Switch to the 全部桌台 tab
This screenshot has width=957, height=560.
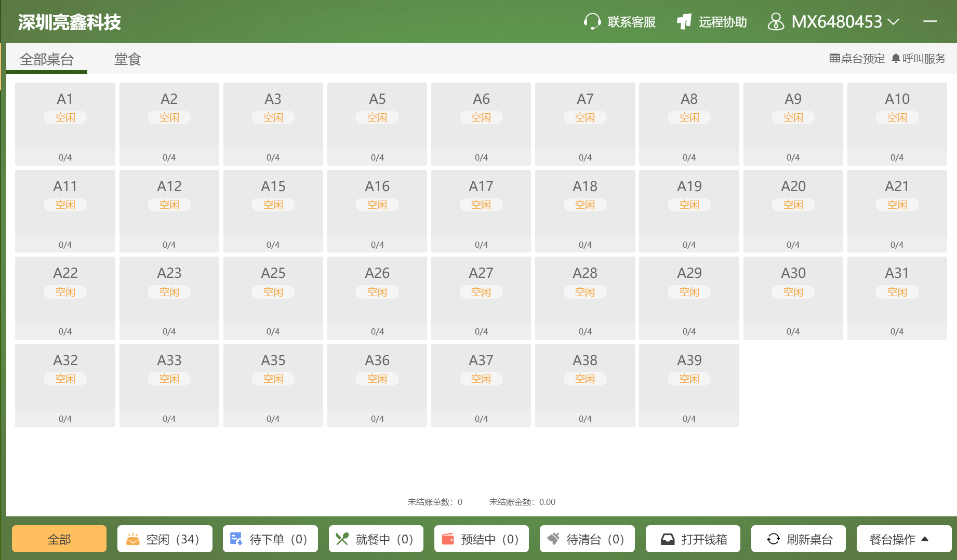[47, 59]
